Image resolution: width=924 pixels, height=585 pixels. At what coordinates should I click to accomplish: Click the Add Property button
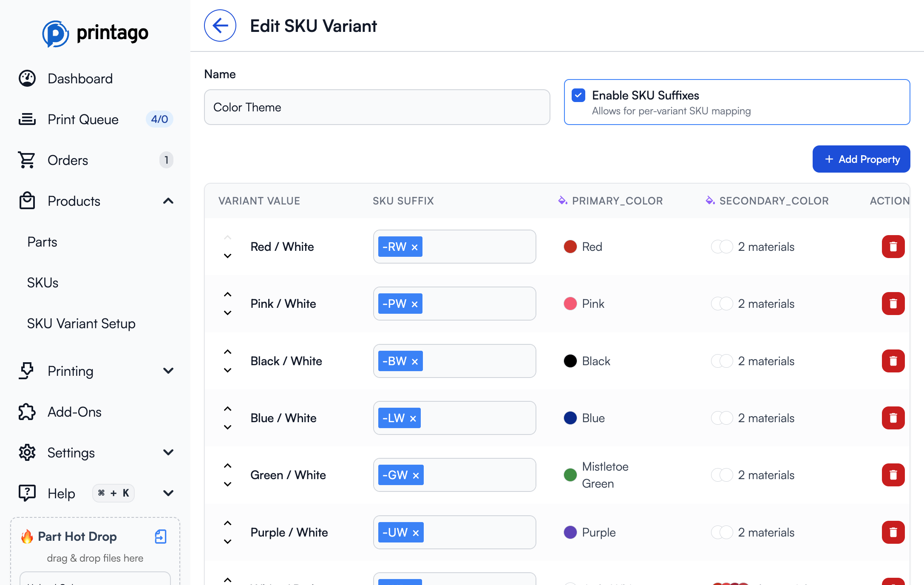point(861,159)
